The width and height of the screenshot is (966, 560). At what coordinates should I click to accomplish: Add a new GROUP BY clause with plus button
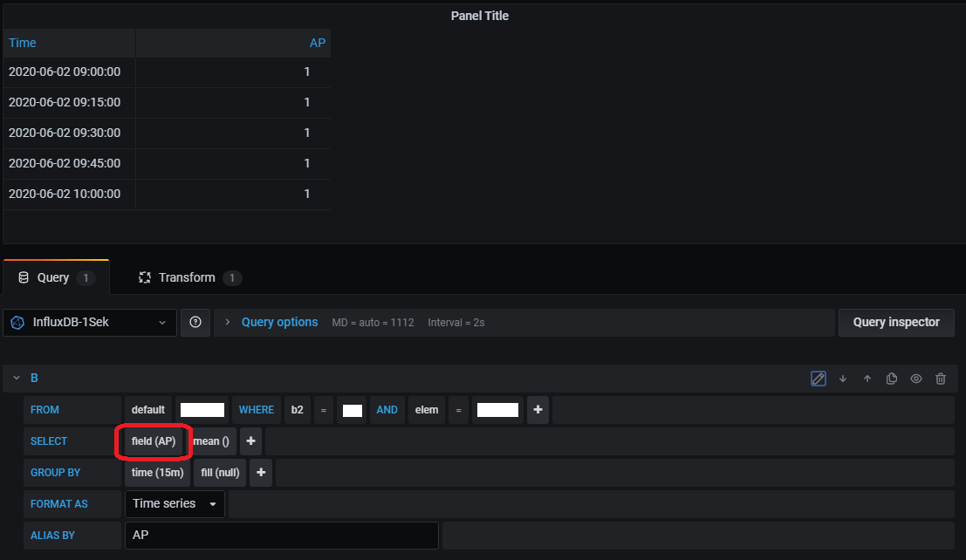(260, 472)
